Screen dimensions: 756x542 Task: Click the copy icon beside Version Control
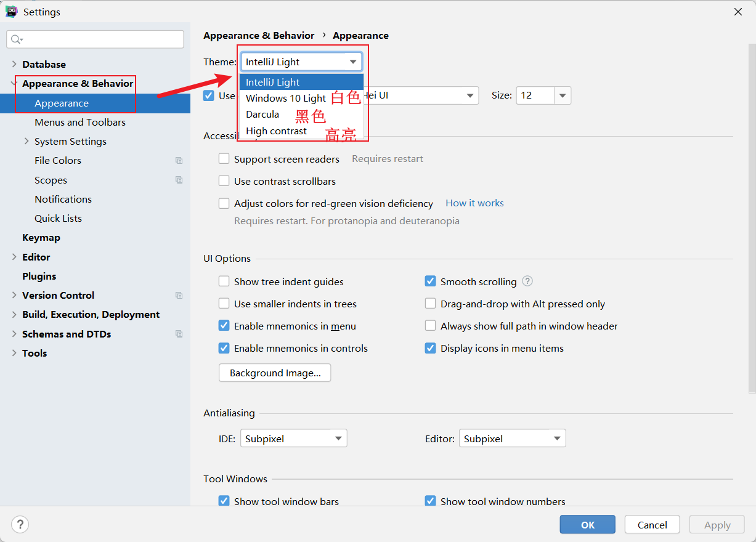[x=179, y=295]
